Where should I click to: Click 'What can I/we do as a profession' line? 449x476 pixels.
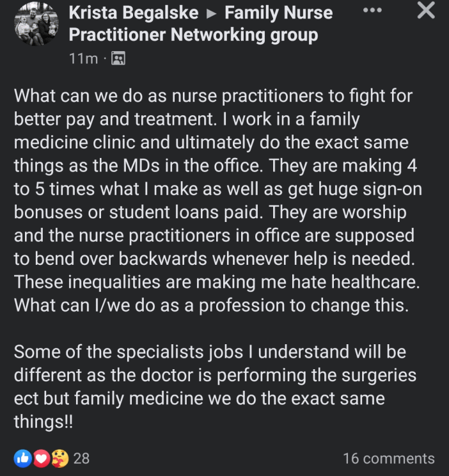[x=211, y=305]
